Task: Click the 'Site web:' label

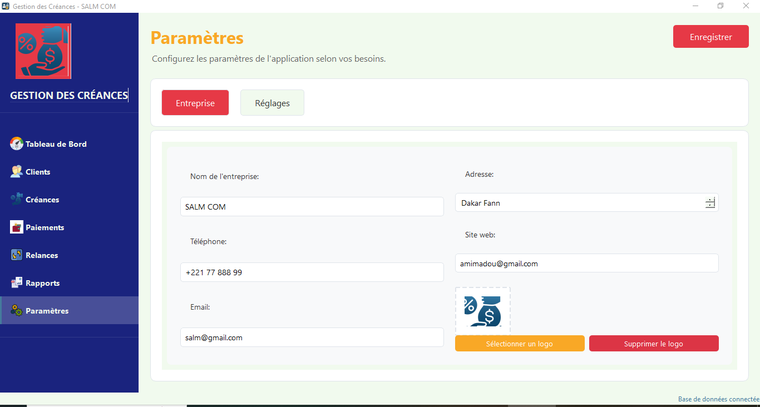Action: click(x=480, y=235)
